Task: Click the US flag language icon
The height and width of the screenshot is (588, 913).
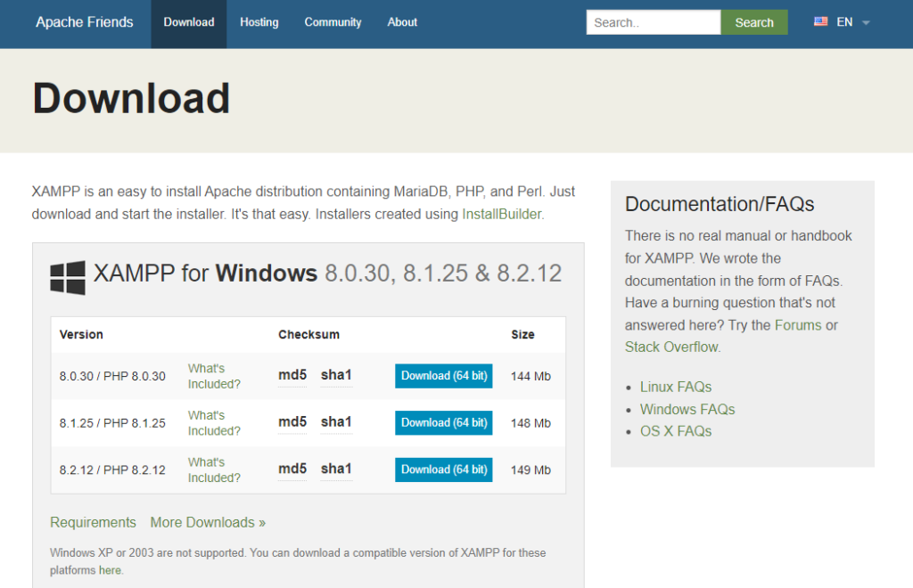Action: [x=820, y=22]
